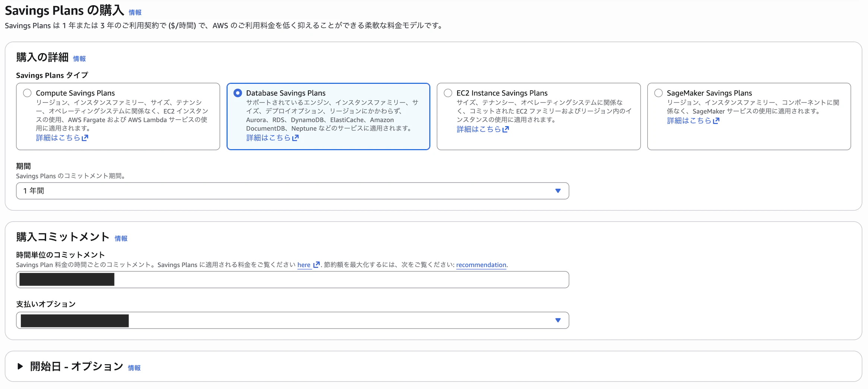This screenshot has width=868, height=389.
Task: Select Database Savings Plans radio button
Action: click(x=238, y=93)
